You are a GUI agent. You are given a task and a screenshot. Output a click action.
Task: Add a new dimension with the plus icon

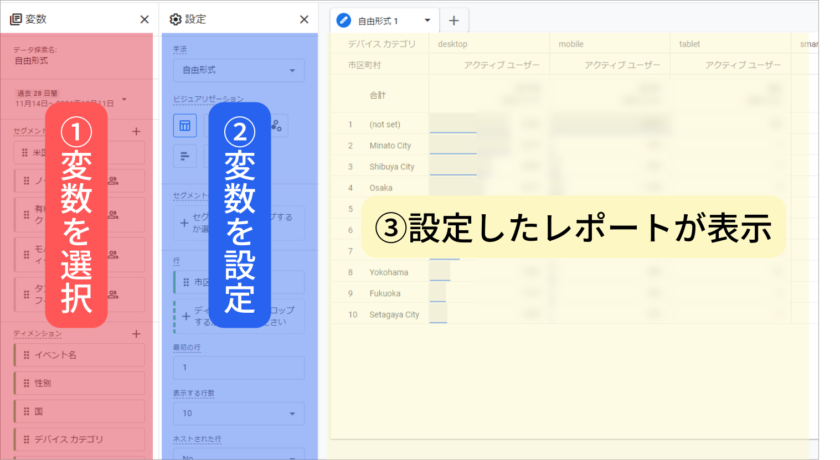coord(137,333)
